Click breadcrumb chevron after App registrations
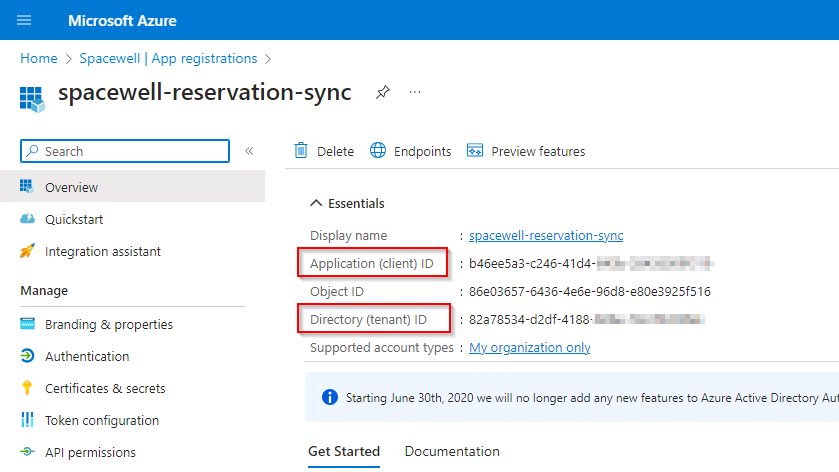 [x=268, y=59]
